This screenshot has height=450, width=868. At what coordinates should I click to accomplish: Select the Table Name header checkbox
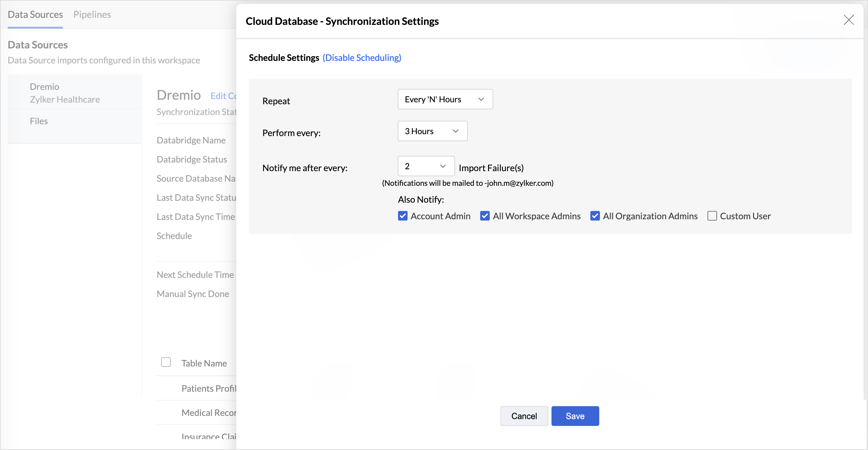pyautogui.click(x=166, y=362)
